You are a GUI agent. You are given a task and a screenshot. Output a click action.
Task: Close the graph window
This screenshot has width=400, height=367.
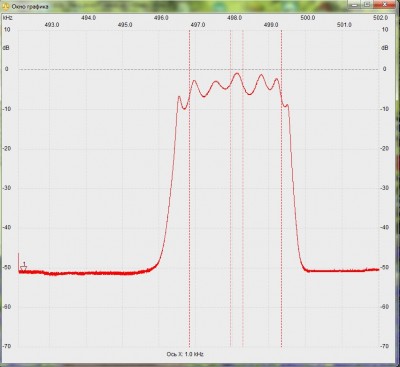[x=385, y=4]
